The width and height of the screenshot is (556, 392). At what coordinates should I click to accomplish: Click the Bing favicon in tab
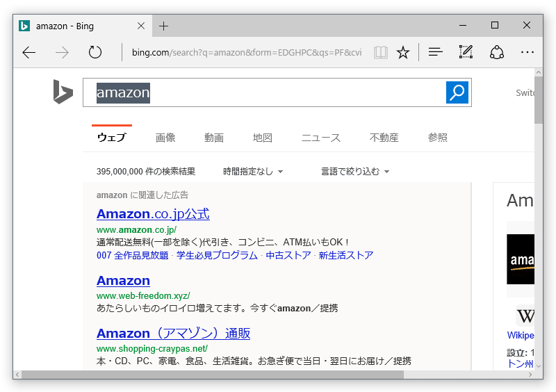(24, 26)
